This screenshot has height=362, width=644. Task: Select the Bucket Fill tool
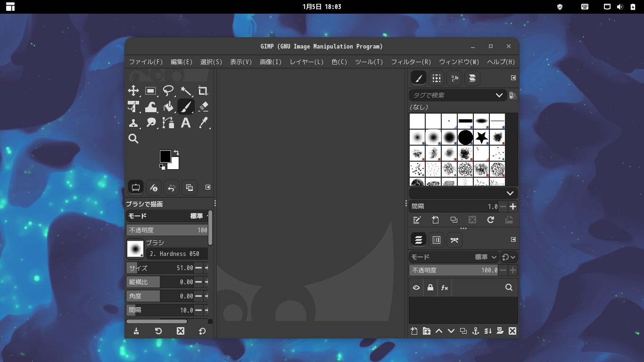tap(168, 107)
